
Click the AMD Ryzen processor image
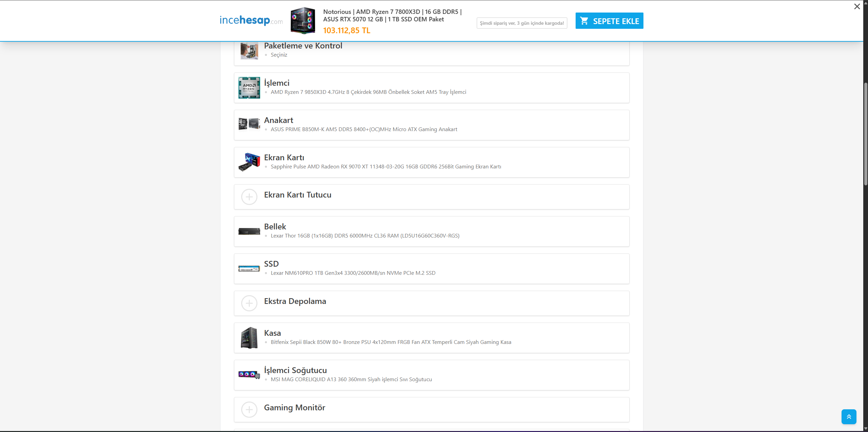pos(249,88)
